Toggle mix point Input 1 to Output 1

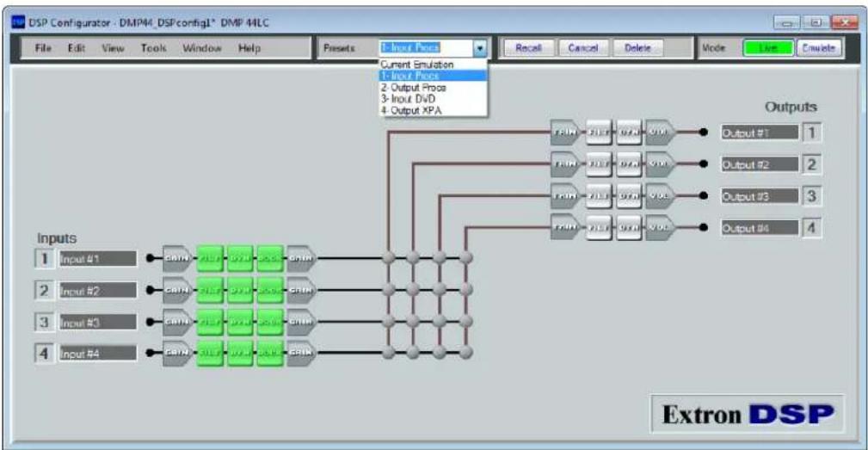[x=389, y=258]
